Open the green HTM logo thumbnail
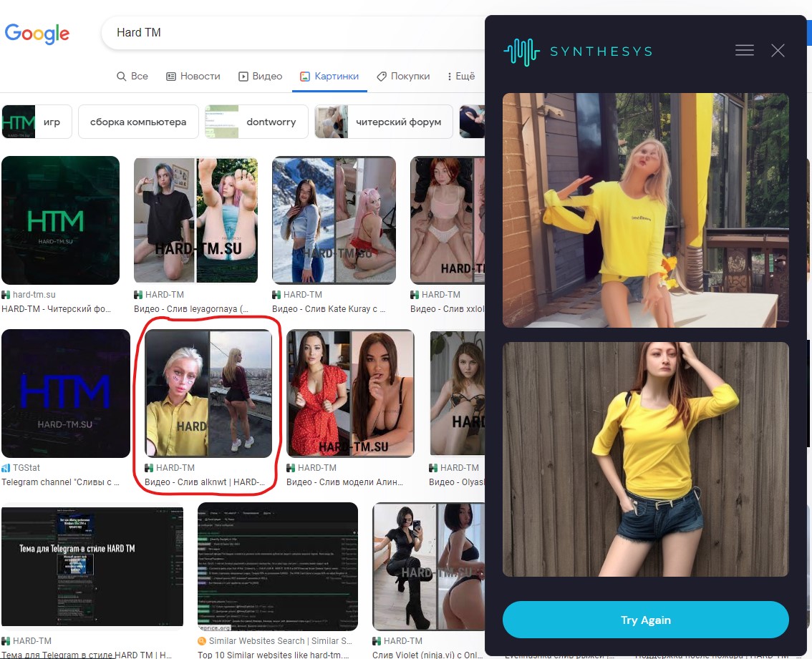This screenshot has height=659, width=812. coord(61,220)
